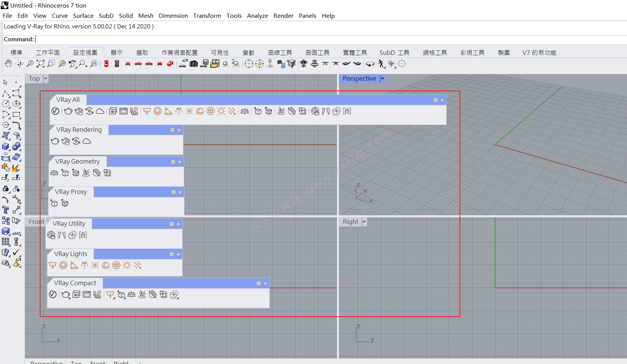Click the Perspective viewport title label
Image resolution: width=627 pixels, height=364 pixels.
click(360, 79)
